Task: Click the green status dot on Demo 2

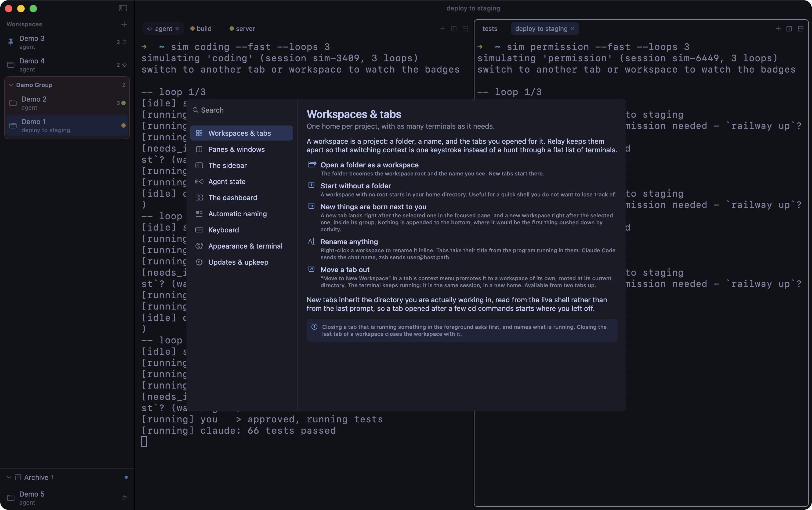Action: pyautogui.click(x=123, y=103)
